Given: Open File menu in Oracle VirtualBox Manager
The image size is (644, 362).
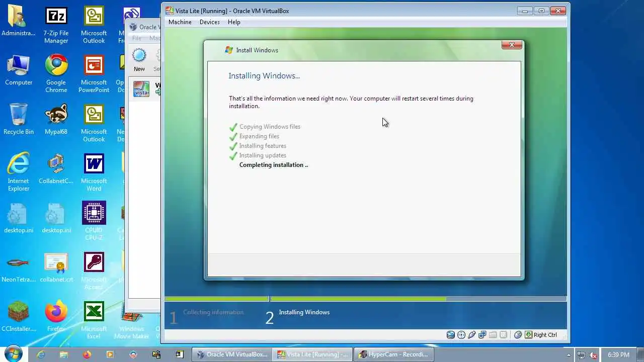Looking at the screenshot, I should tap(136, 38).
